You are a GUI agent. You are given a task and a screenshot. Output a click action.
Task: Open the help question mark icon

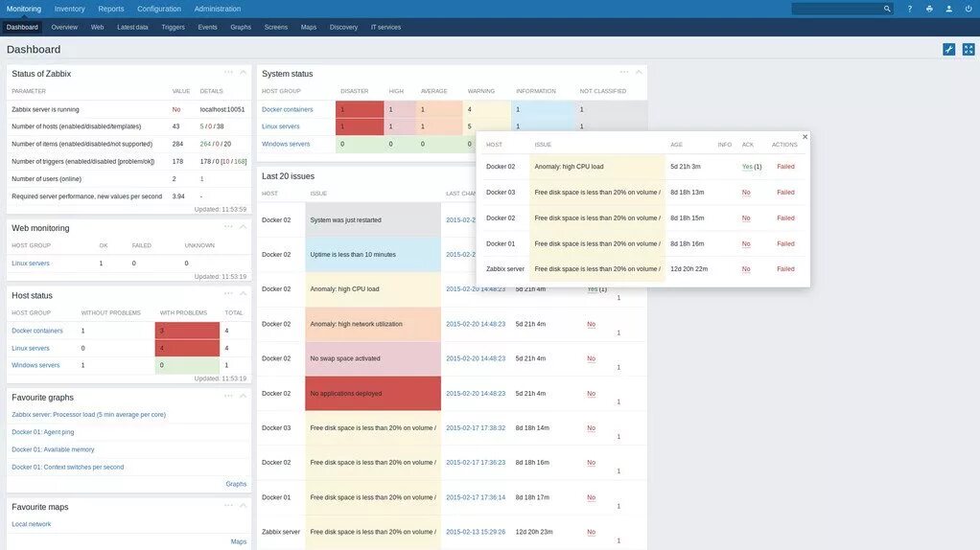[x=909, y=9]
